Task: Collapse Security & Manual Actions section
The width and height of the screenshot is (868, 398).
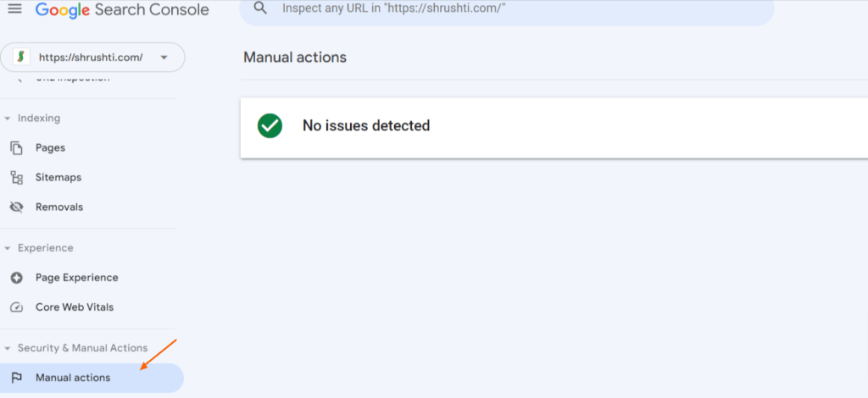Action: pyautogui.click(x=8, y=348)
